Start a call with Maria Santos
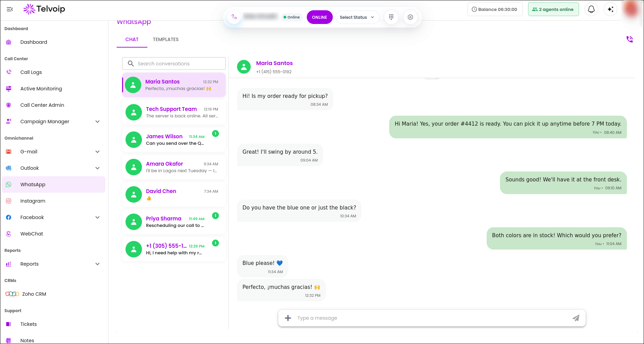 coord(630,39)
